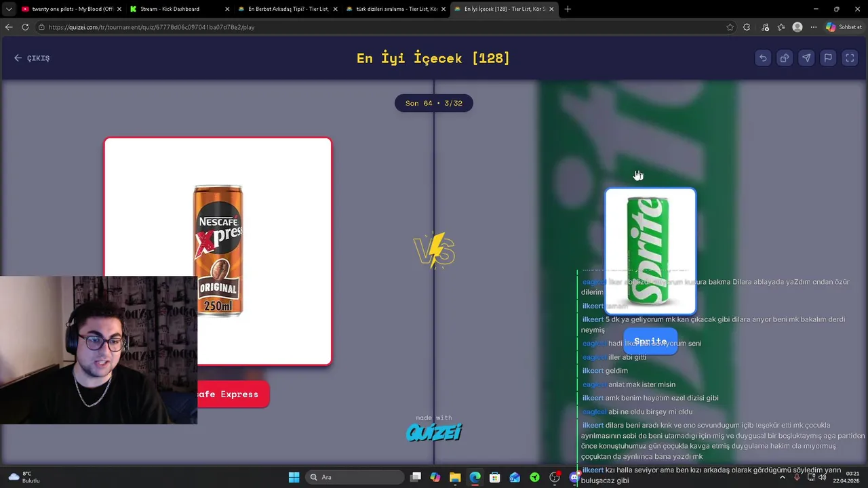Open browser extensions icon
Screen dimensions: 868x488
click(x=747, y=27)
